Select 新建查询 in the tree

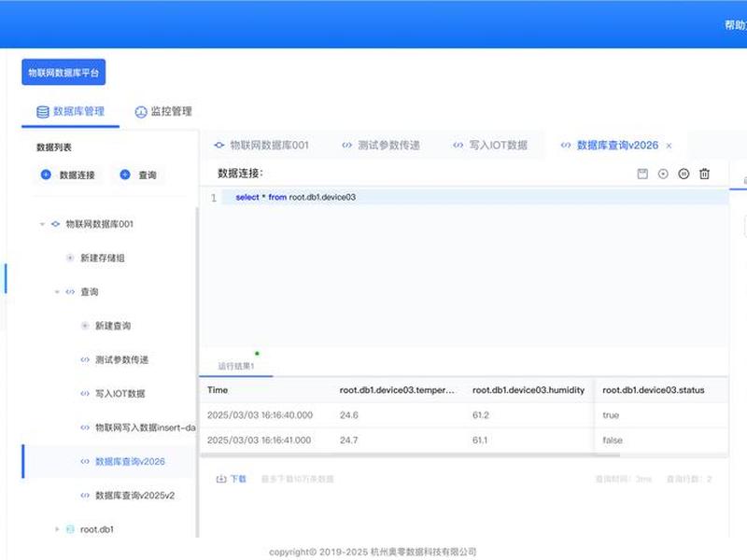[x=113, y=326]
